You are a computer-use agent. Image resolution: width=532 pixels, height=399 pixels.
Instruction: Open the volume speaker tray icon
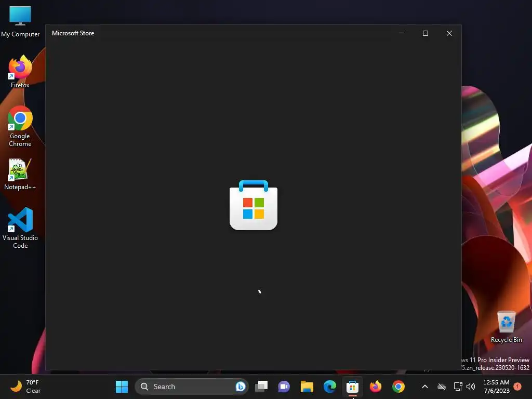[471, 387]
